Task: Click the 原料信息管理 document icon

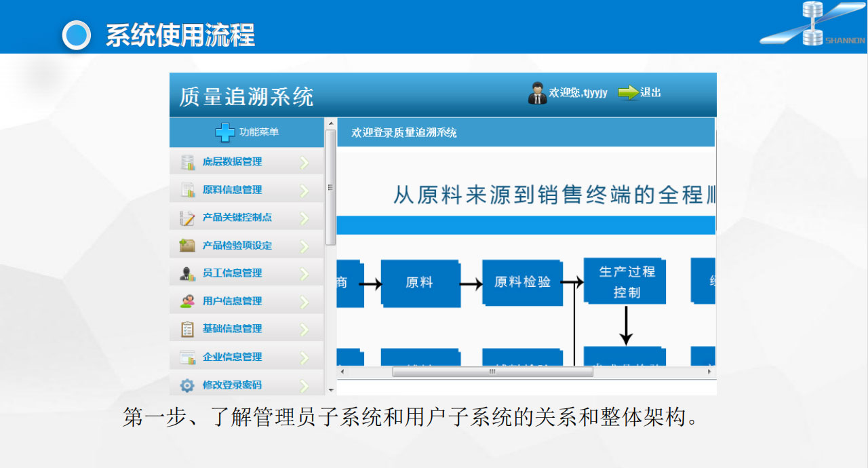Action: 188,190
